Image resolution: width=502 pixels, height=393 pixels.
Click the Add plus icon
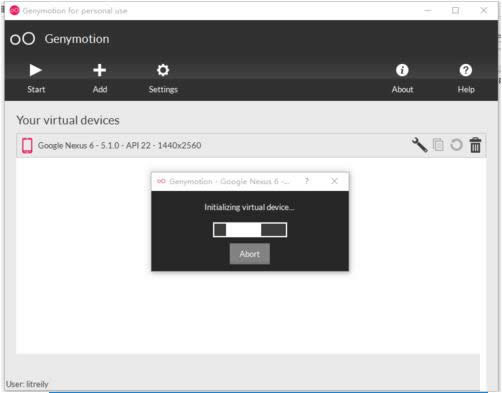(x=99, y=70)
